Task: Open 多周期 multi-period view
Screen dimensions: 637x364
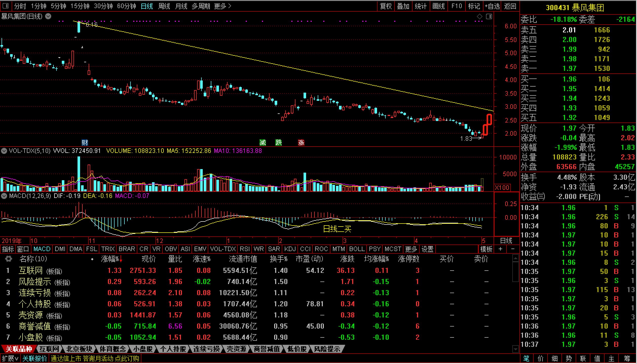Action: coord(201,6)
